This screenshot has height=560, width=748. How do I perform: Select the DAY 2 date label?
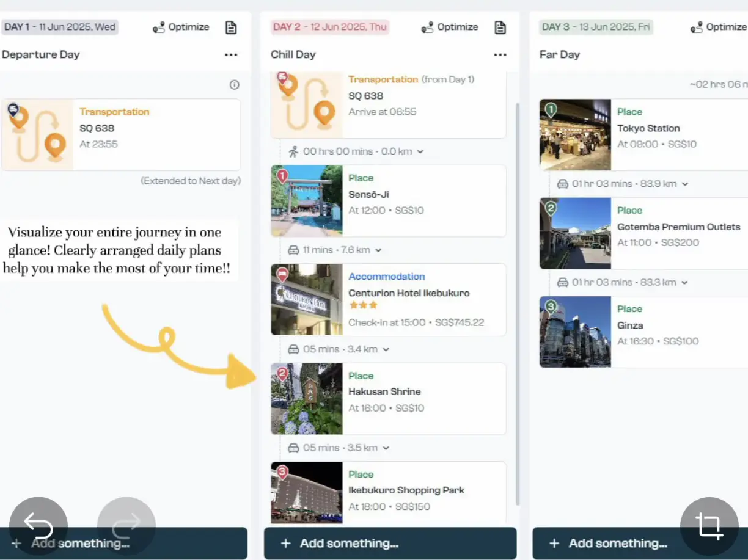click(329, 27)
